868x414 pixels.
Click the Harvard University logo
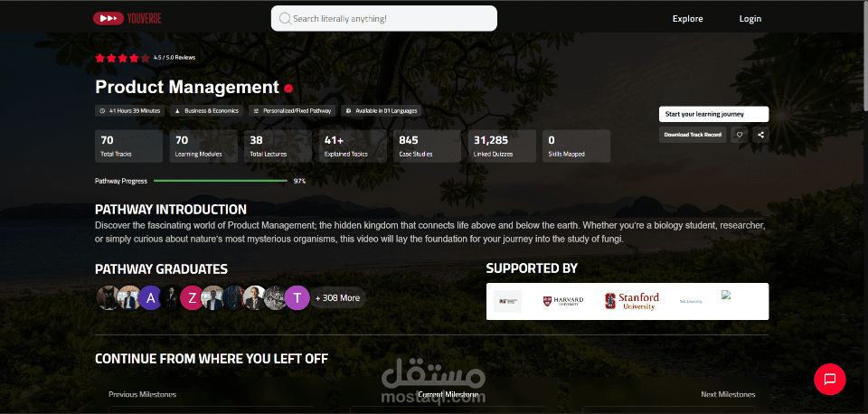tap(563, 301)
